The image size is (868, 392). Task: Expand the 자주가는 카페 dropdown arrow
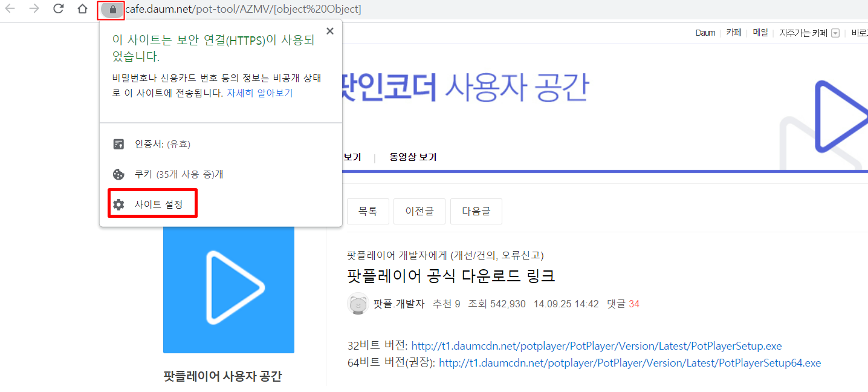tap(835, 33)
